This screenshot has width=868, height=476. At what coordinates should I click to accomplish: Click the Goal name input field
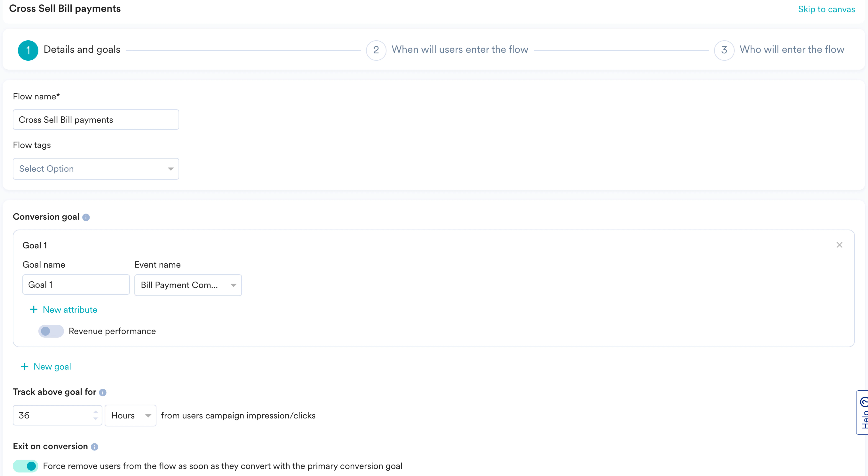[76, 285]
